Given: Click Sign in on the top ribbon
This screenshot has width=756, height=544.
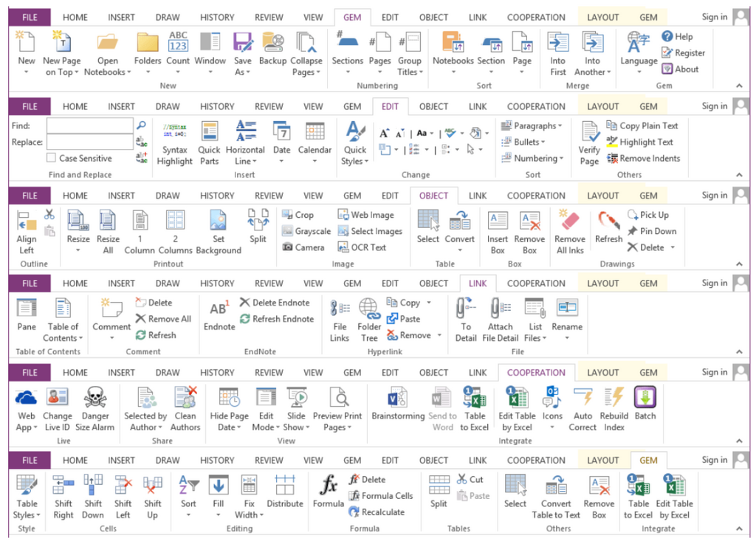Looking at the screenshot, I should [x=715, y=17].
